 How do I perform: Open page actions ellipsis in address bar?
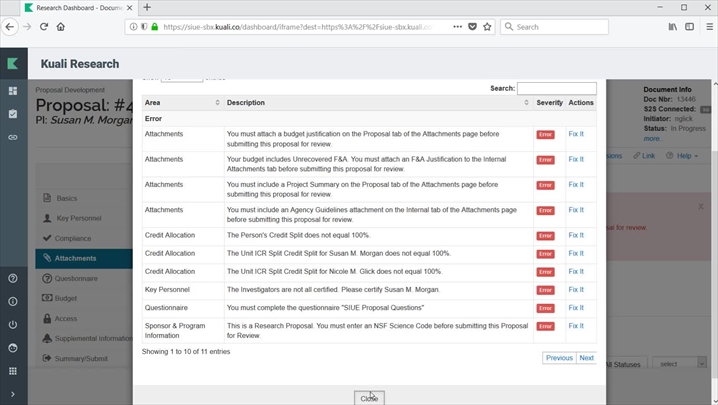coord(454,27)
